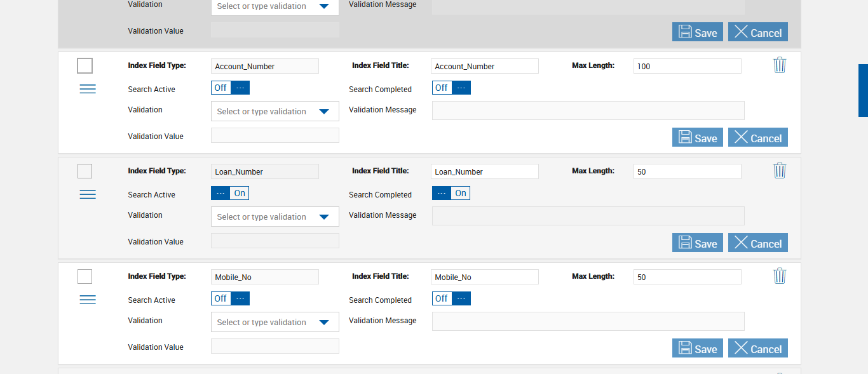This screenshot has width=868, height=374.
Task: Click the blue vertical scrollbar thumb
Action: (x=863, y=90)
